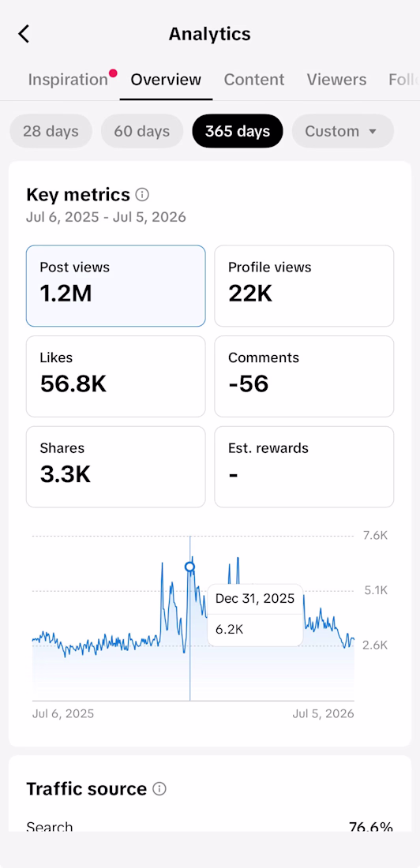
Task: Expand the Custom date range dropdown
Action: pyautogui.click(x=343, y=131)
